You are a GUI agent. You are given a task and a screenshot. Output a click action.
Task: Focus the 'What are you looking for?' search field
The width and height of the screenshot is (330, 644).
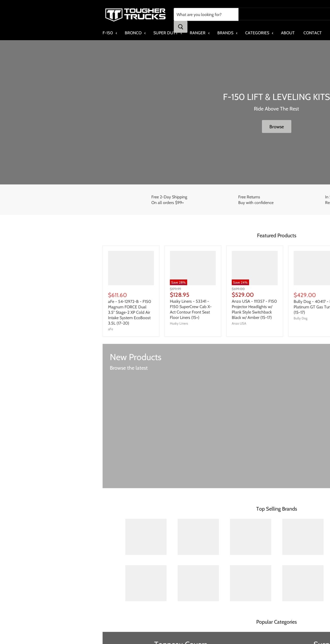point(206,14)
